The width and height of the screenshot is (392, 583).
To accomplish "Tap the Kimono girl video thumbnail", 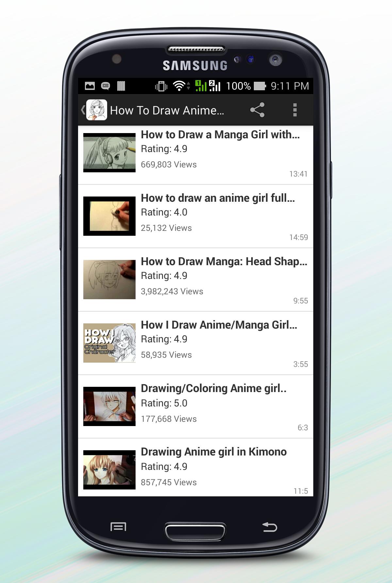I will [x=109, y=470].
